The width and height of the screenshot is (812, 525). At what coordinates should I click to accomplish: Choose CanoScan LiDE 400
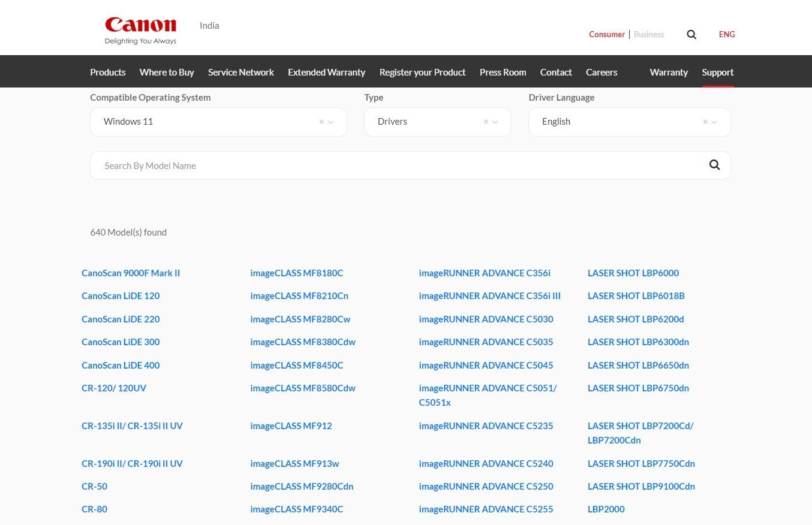[x=121, y=365]
